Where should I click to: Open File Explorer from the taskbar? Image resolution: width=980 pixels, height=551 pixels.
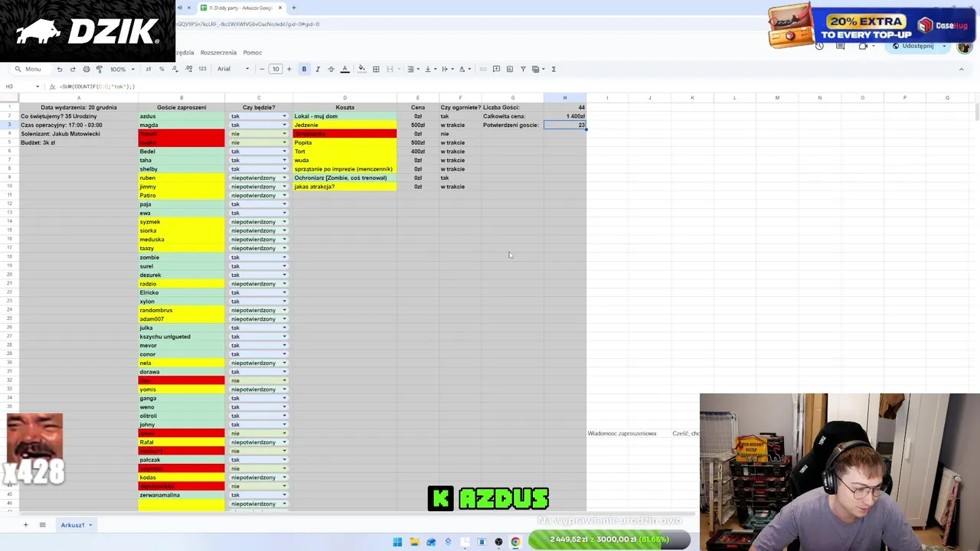click(414, 542)
